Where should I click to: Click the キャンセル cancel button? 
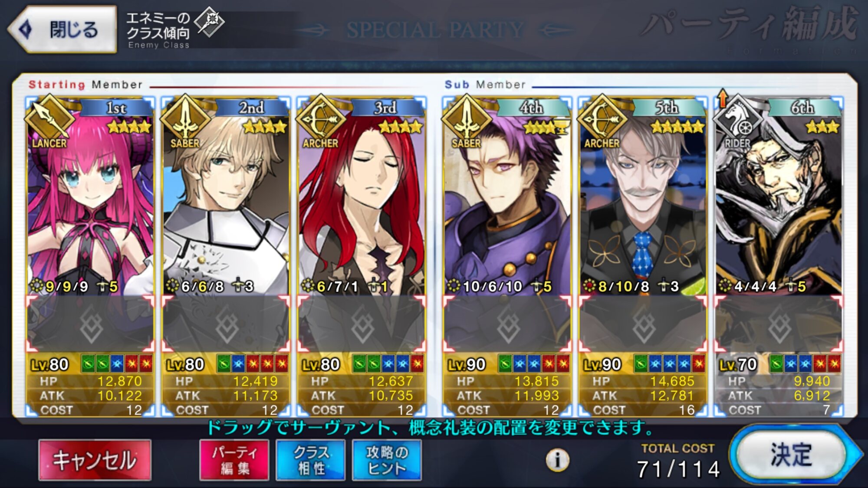95,460
